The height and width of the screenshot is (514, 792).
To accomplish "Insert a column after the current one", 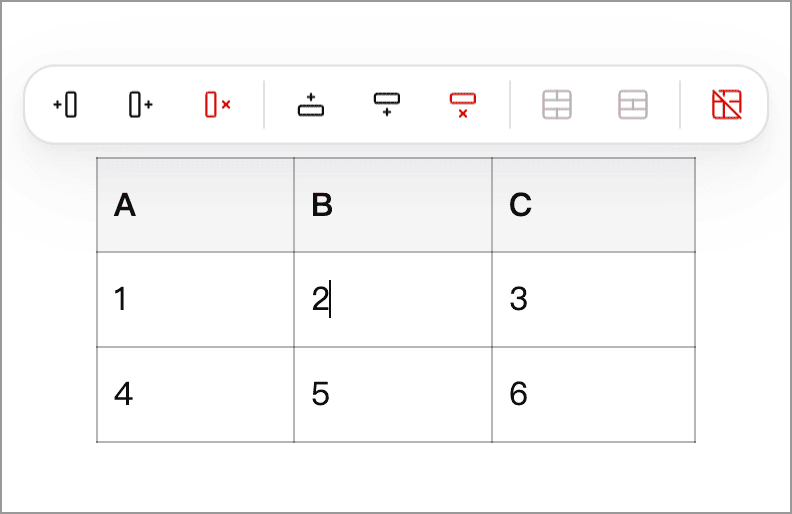I will click(x=141, y=104).
